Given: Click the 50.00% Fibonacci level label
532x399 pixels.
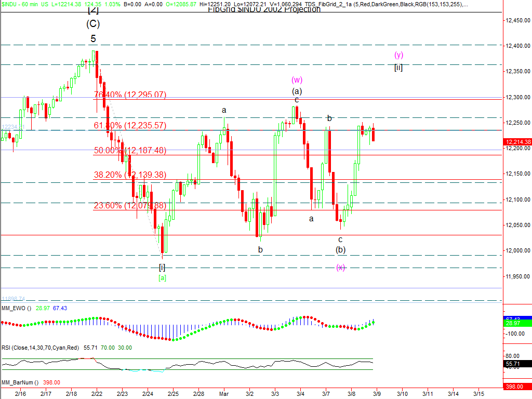Looking at the screenshot, I should [130, 150].
